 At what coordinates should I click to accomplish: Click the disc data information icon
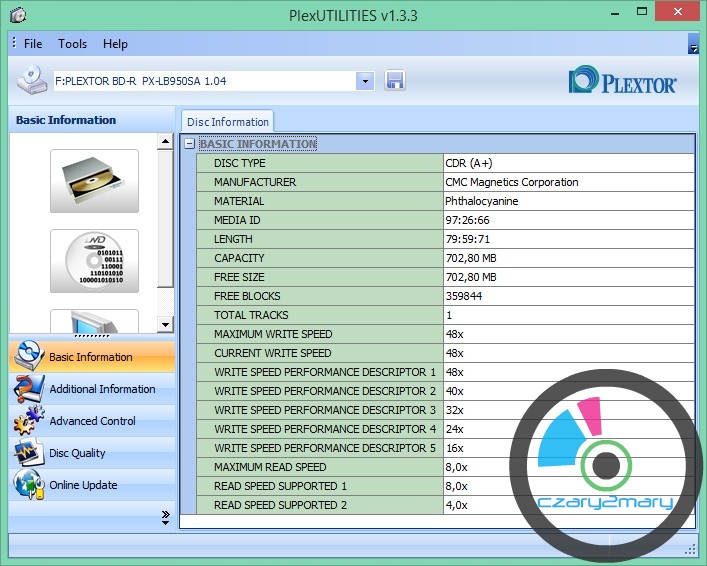click(x=94, y=261)
